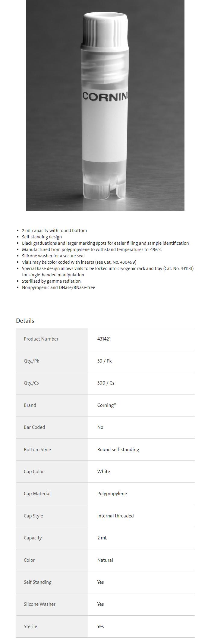Viewport: 211px width, 644px height.
Task: Click the Silicone washer secure seal bullet
Action: click(x=53, y=256)
